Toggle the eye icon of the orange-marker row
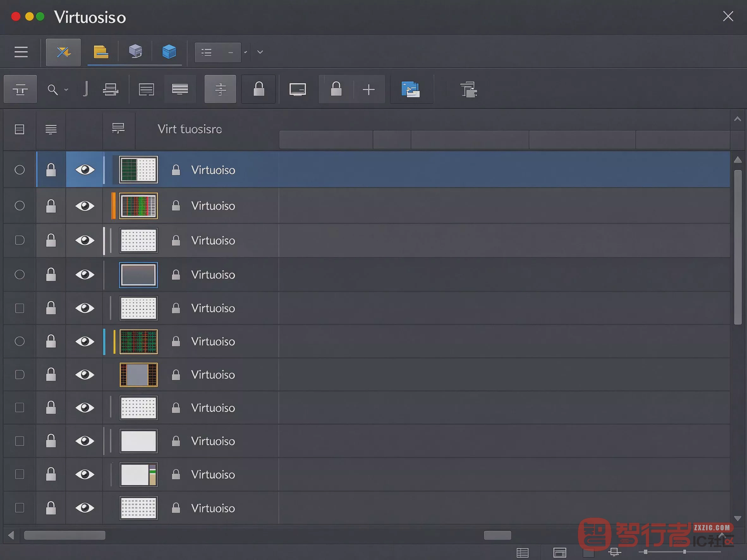 coord(85,206)
